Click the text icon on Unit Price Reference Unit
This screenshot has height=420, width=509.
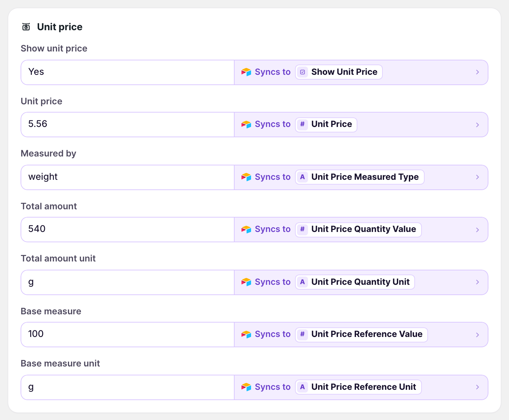point(303,387)
